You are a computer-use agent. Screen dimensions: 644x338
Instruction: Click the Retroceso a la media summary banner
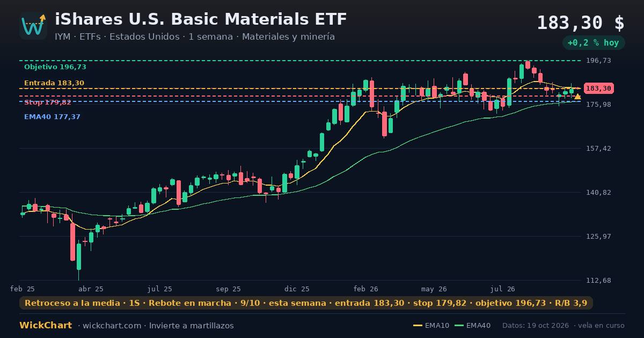pyautogui.click(x=306, y=303)
